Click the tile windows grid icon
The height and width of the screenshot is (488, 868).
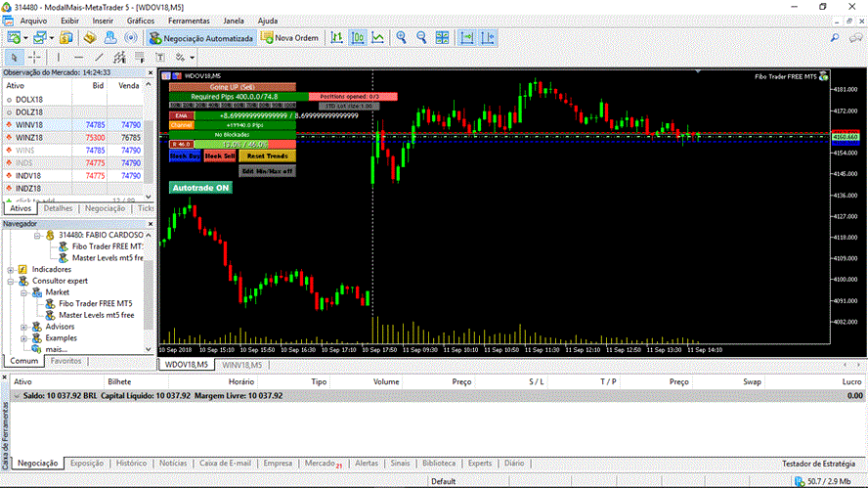pyautogui.click(x=442, y=38)
